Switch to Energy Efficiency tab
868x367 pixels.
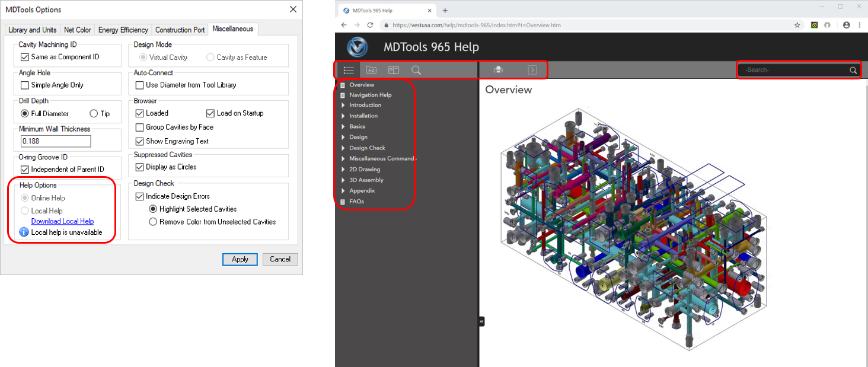[x=123, y=30]
